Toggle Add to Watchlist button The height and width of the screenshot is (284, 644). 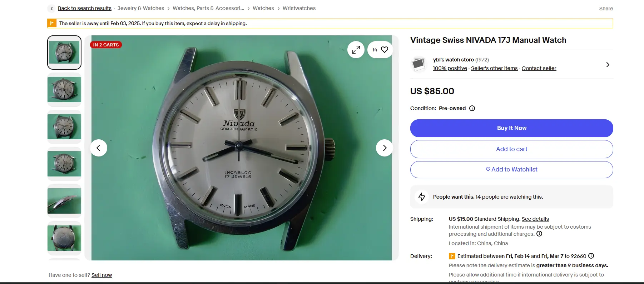(511, 170)
